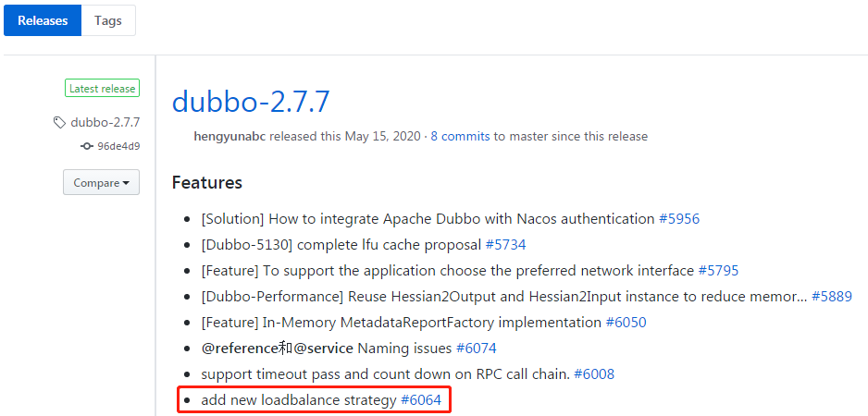Click the commit icon next to 96de4d9
The height and width of the screenshot is (416, 868).
click(x=86, y=147)
